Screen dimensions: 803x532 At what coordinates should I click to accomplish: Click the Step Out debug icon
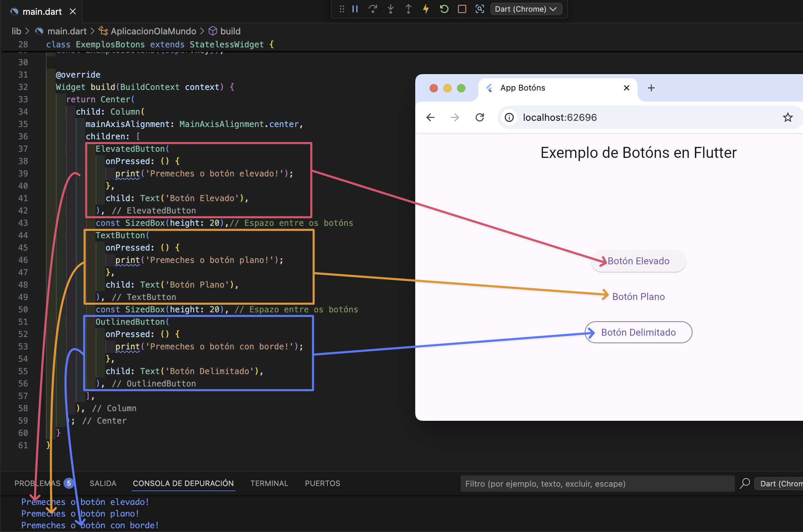tap(408, 9)
